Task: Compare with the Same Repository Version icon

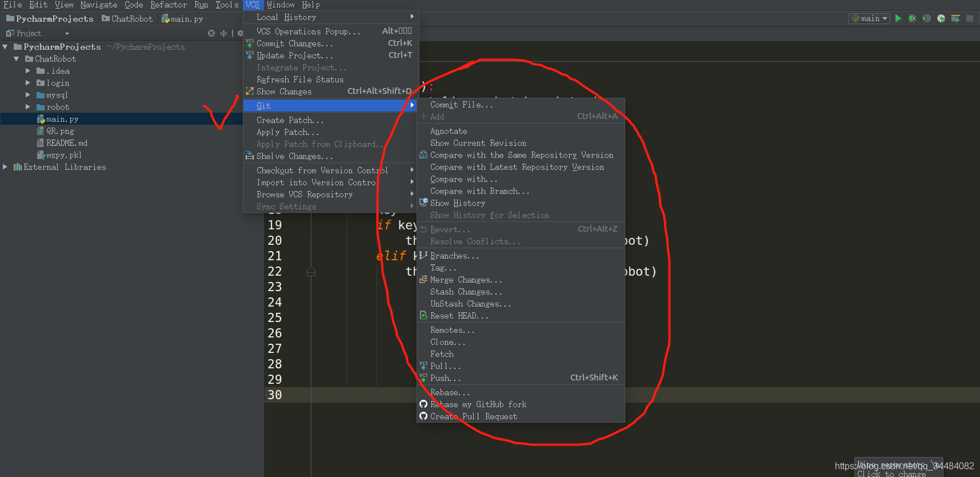Action: coord(423,155)
